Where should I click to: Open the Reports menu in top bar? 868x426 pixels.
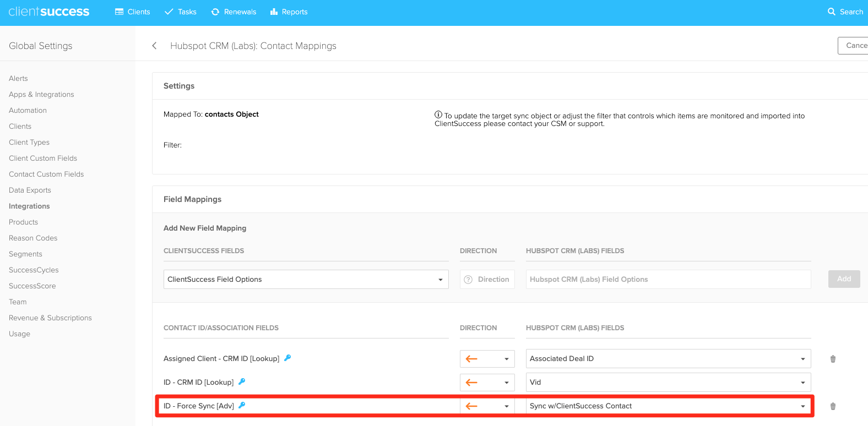click(289, 12)
